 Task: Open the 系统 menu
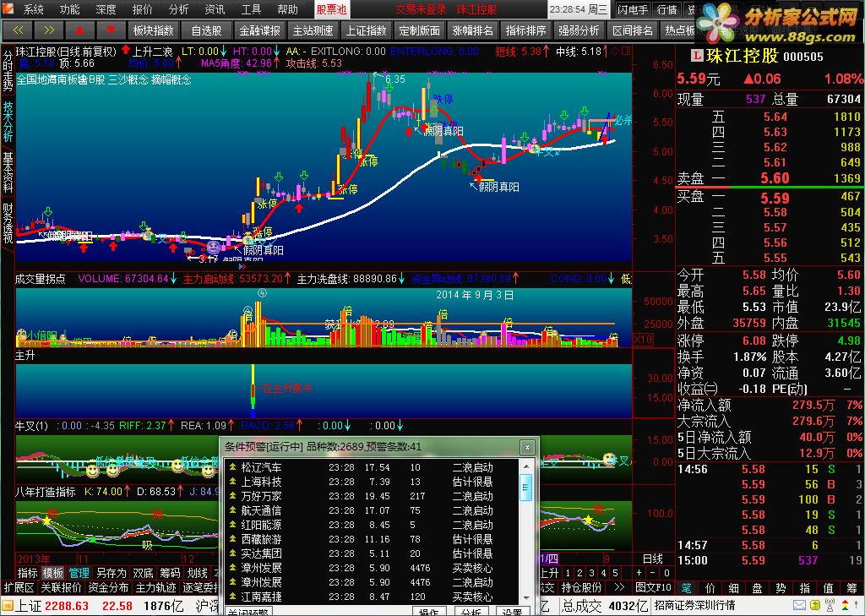(34, 9)
